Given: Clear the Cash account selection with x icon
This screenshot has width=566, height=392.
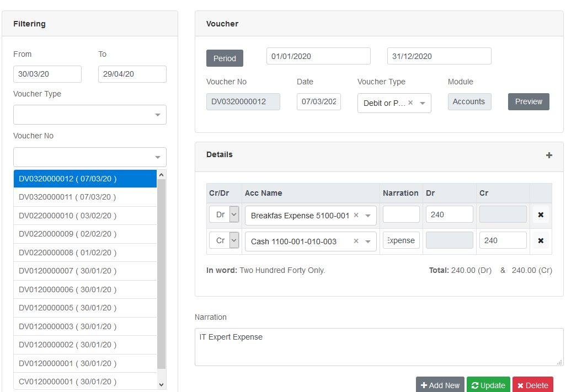Looking at the screenshot, I should tap(356, 241).
